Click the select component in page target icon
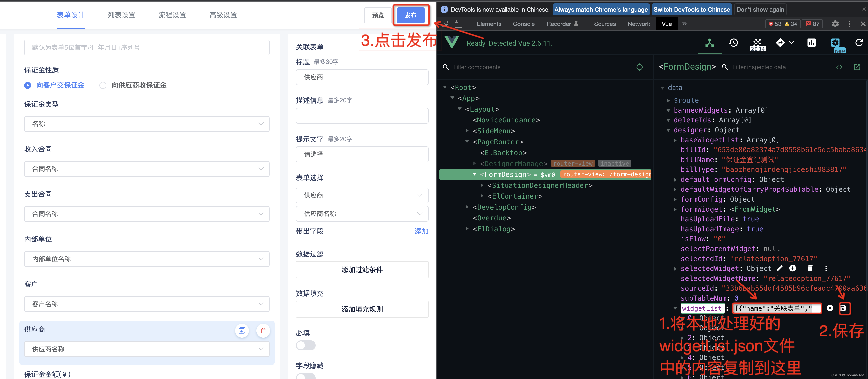Viewport: 868px width, 379px height. tap(640, 67)
